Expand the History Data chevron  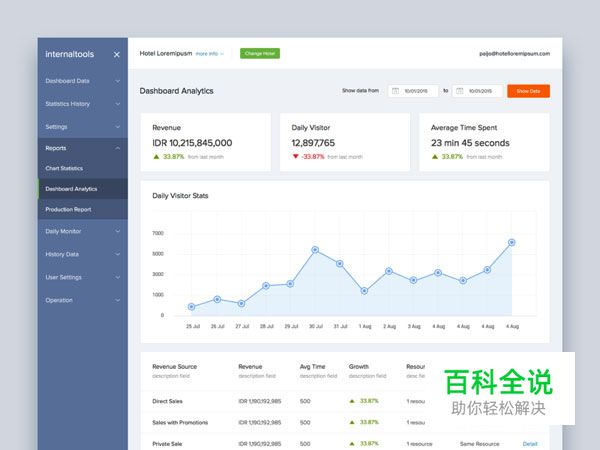tap(117, 254)
